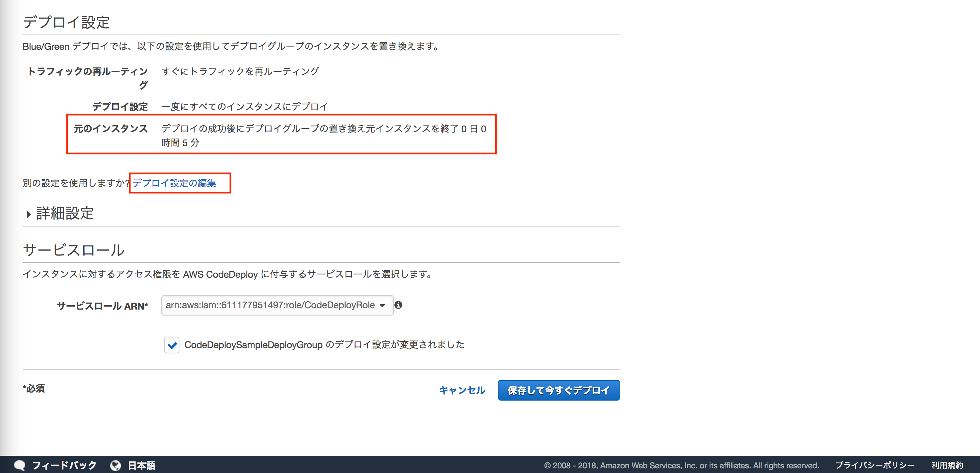Click the *必須 required note
The image size is (980, 473).
coord(34,389)
